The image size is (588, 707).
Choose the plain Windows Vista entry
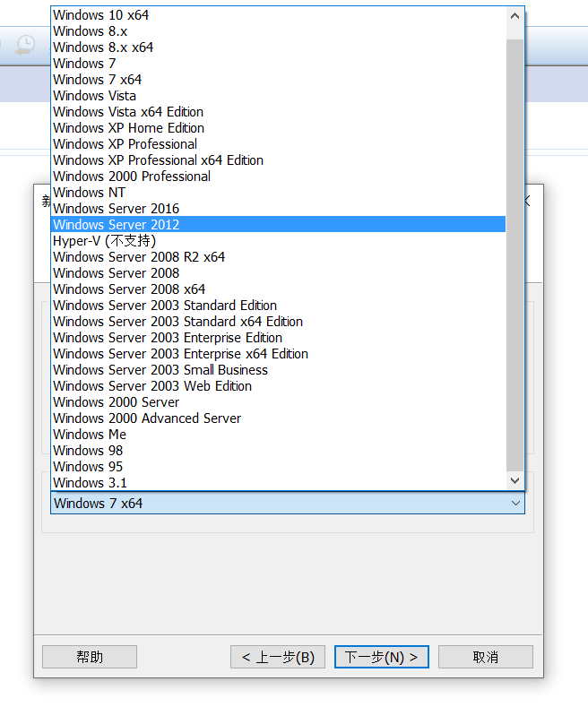pos(278,96)
